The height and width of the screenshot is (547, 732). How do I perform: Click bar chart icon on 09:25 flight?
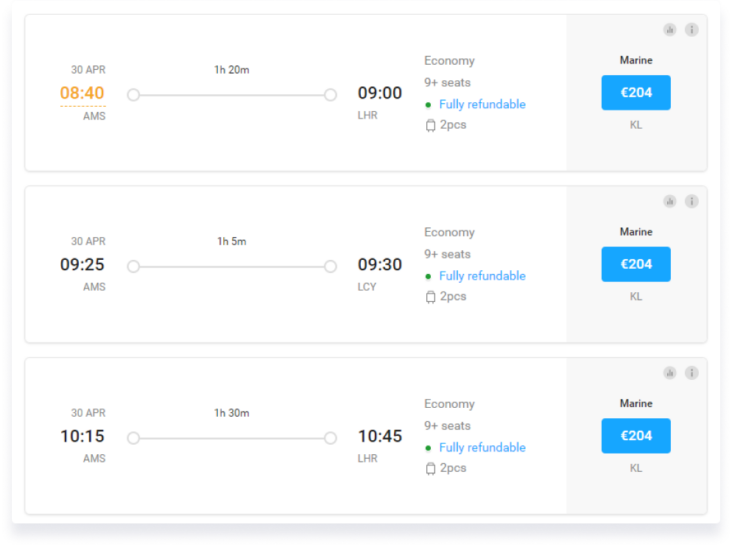(x=670, y=201)
